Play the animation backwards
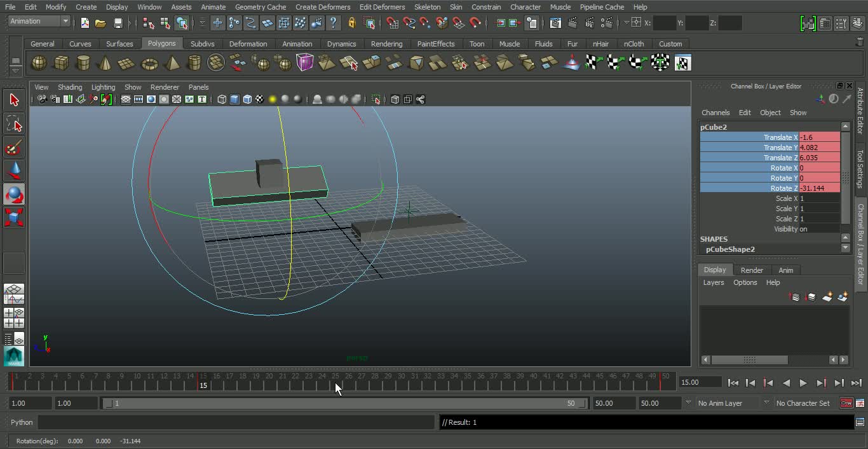This screenshot has height=449, width=868. [x=786, y=383]
